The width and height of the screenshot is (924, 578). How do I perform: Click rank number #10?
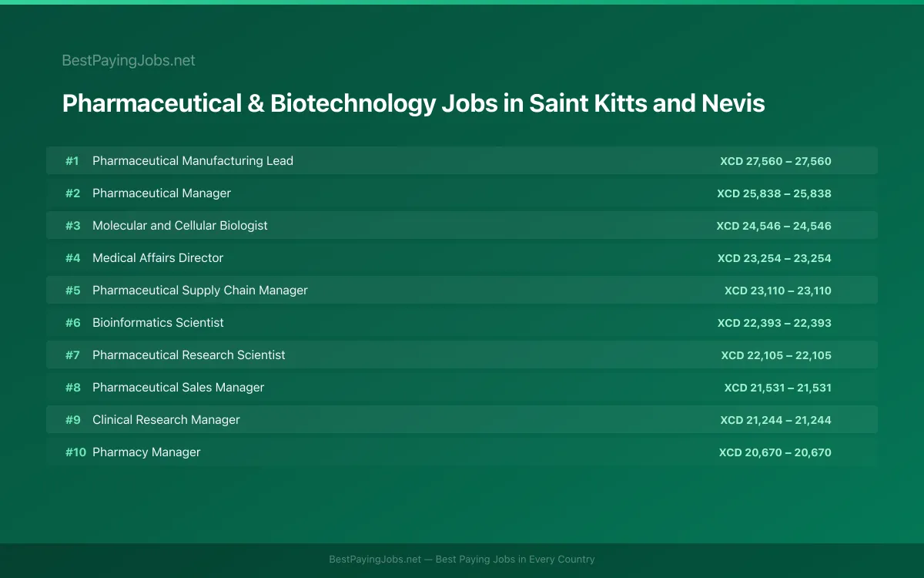pyautogui.click(x=75, y=452)
